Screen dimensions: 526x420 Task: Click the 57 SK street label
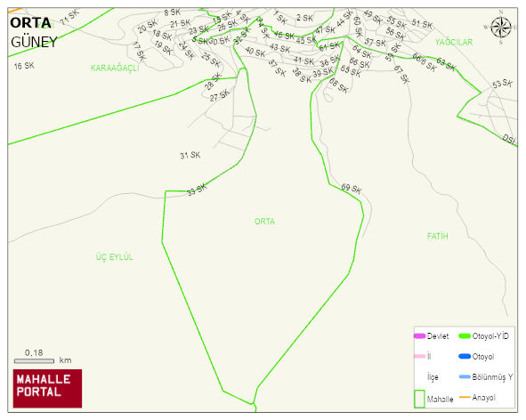(375, 43)
